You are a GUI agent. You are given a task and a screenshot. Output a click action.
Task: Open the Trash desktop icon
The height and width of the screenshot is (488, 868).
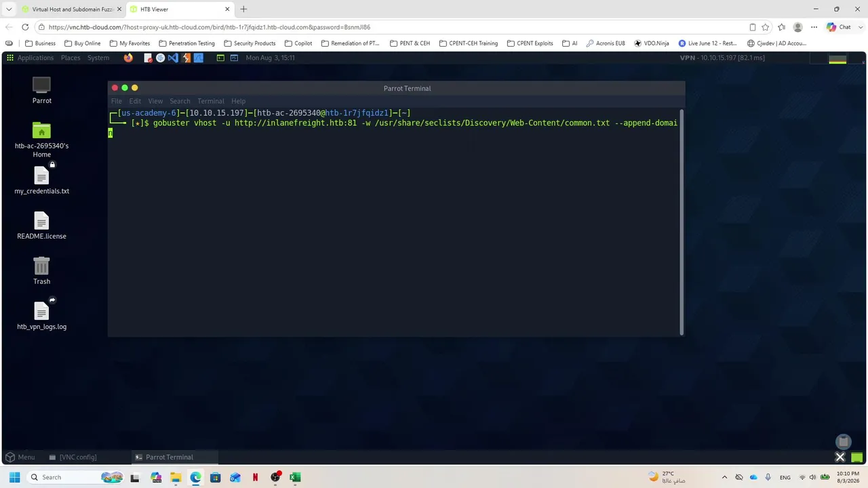click(41, 271)
